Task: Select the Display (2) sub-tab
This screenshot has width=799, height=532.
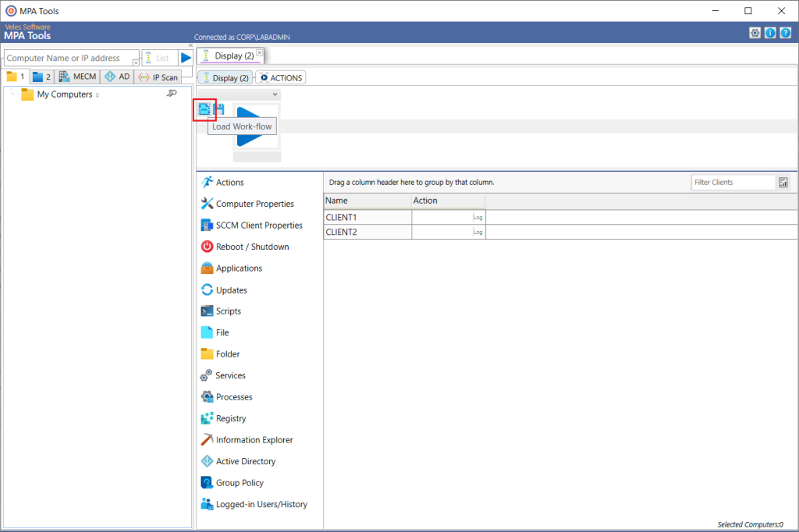Action: click(225, 78)
